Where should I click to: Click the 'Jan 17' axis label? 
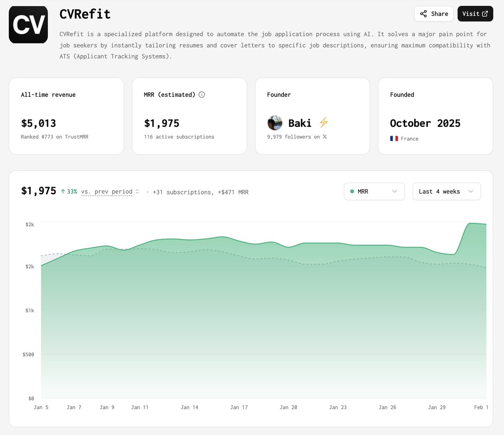[239, 407]
